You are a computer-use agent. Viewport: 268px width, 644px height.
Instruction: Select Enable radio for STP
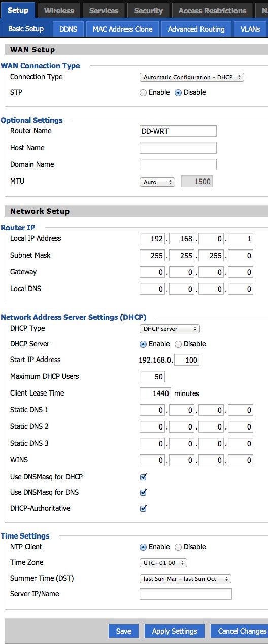coord(143,93)
